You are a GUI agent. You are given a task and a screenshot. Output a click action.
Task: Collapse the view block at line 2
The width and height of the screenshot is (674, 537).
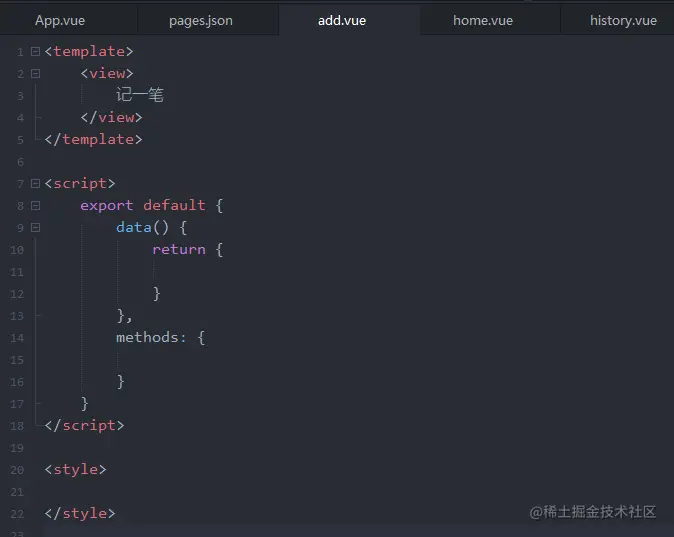coord(35,74)
